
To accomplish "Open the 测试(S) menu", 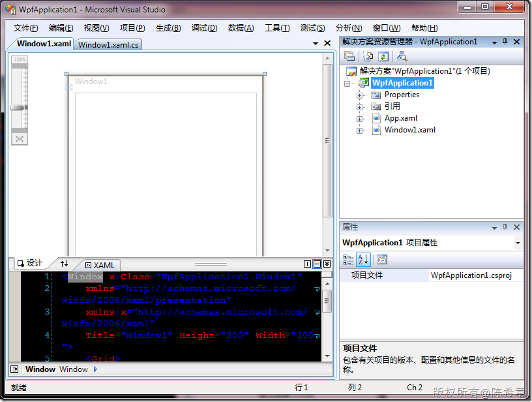I will click(312, 28).
